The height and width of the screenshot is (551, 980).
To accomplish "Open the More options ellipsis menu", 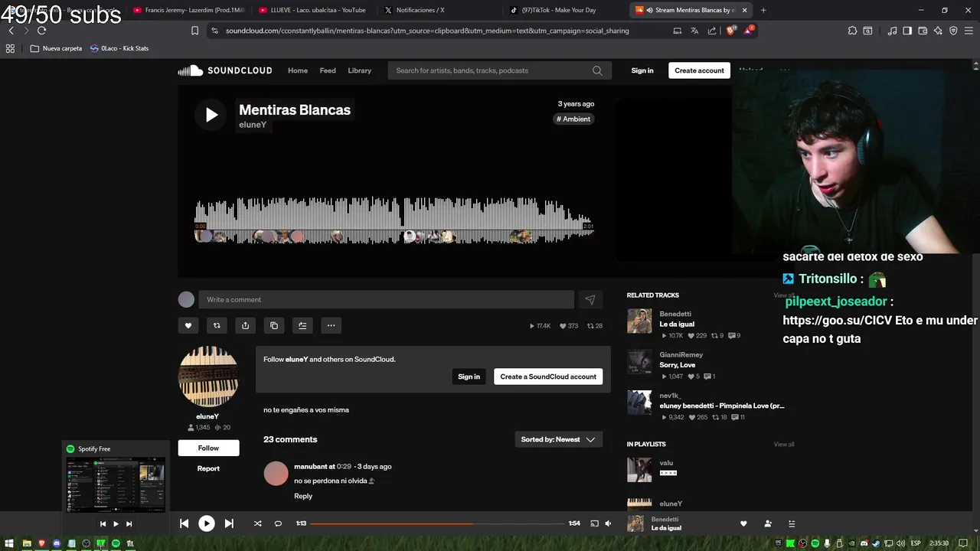I will coord(331,325).
